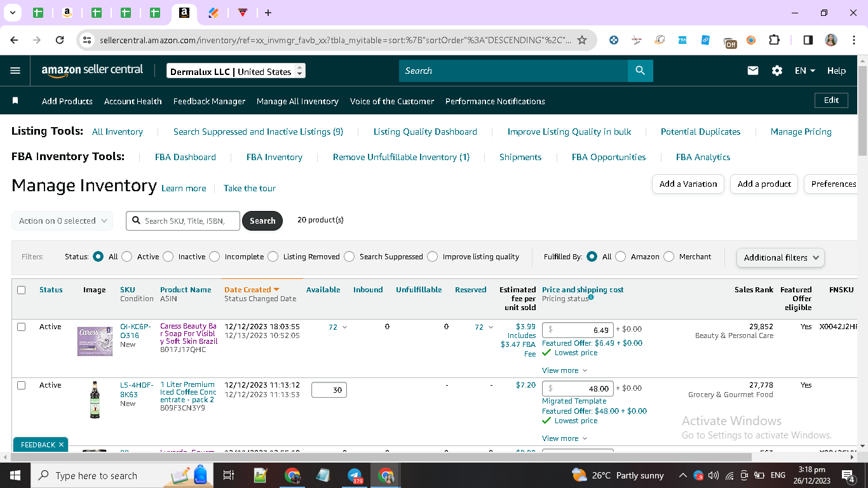View site information icon in address bar
The height and width of the screenshot is (488, 868).
pyautogui.click(x=87, y=40)
